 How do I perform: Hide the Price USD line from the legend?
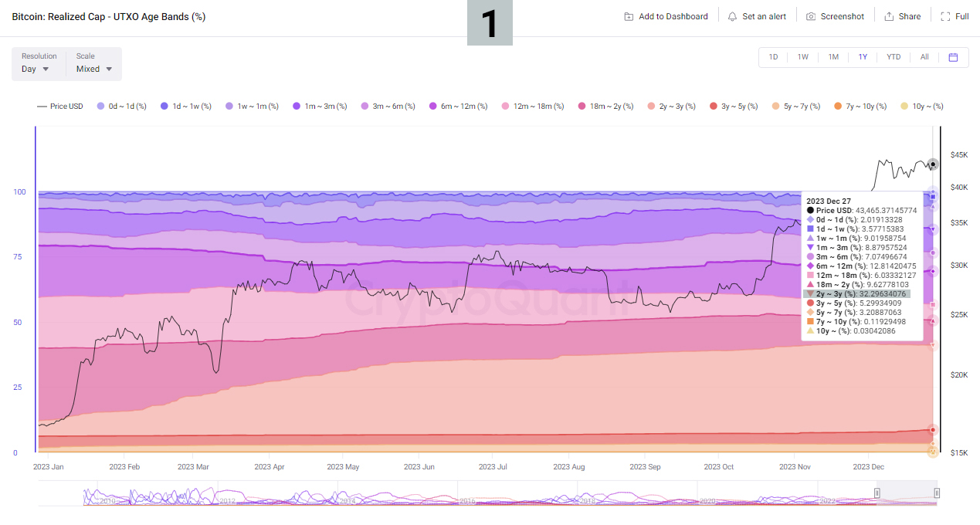click(x=59, y=106)
